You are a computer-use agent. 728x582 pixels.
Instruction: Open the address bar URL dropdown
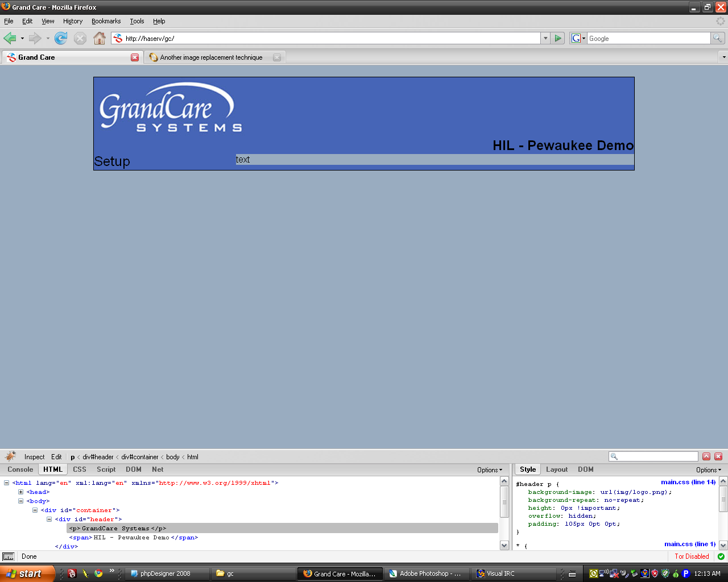click(x=545, y=38)
